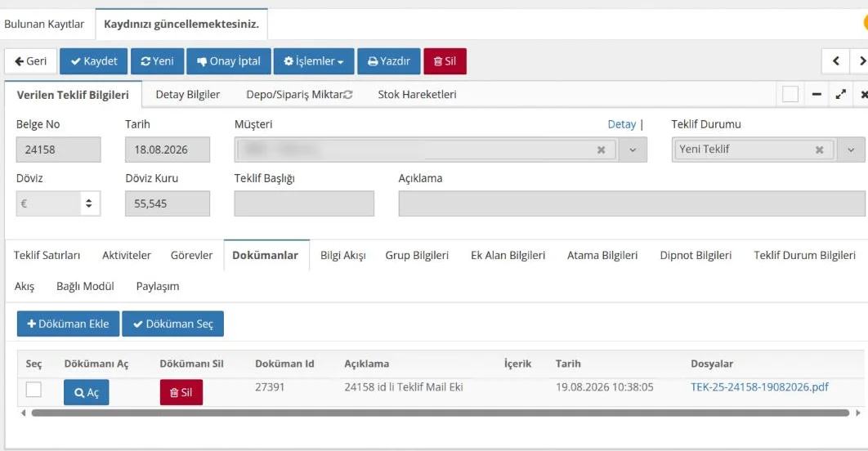This screenshot has height=451, width=868.
Task: Cancel approval with Onay İptal
Action: point(229,61)
